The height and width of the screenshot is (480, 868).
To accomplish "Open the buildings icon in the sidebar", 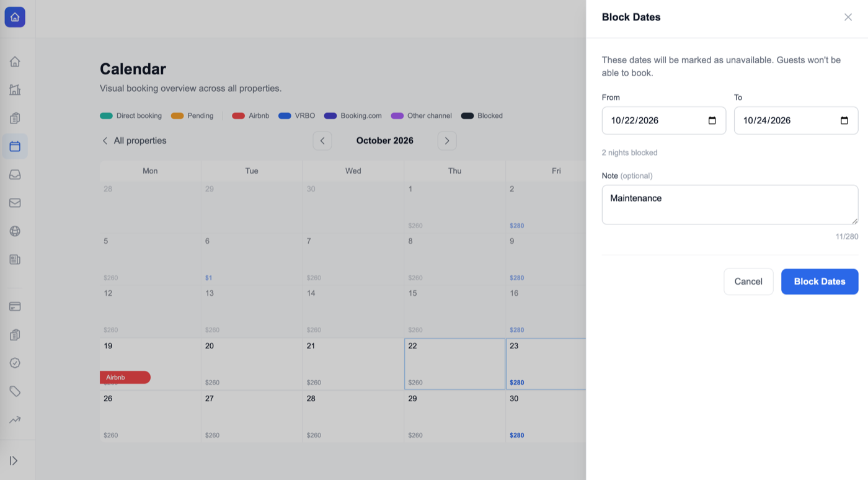I will tap(15, 90).
